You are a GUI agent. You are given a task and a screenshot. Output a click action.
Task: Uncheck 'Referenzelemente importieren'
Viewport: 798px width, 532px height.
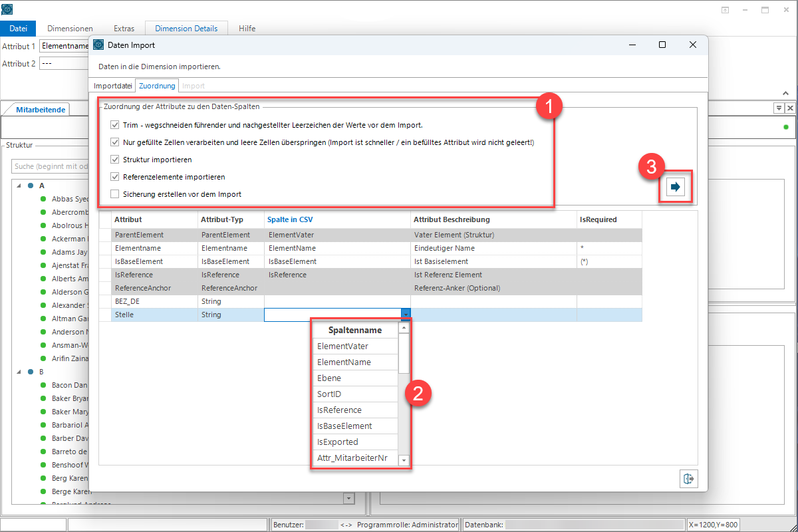(x=115, y=177)
